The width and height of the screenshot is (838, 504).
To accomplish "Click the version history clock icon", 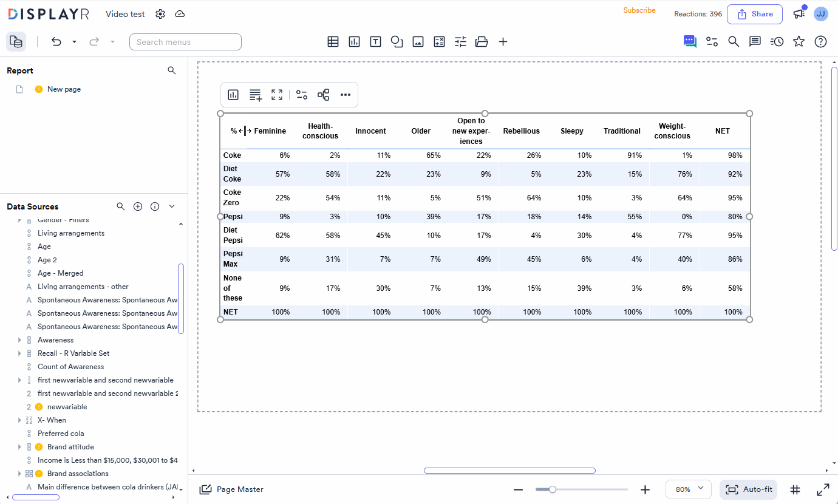I will click(x=777, y=42).
